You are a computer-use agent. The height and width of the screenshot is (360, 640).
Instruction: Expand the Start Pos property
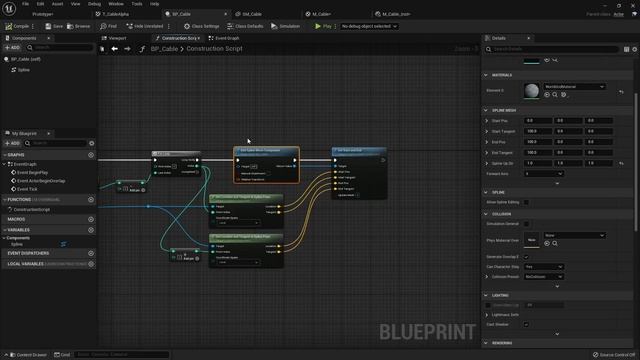click(x=487, y=121)
